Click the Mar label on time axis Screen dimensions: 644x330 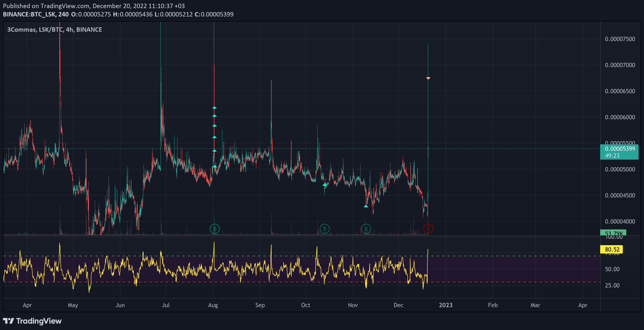click(535, 305)
